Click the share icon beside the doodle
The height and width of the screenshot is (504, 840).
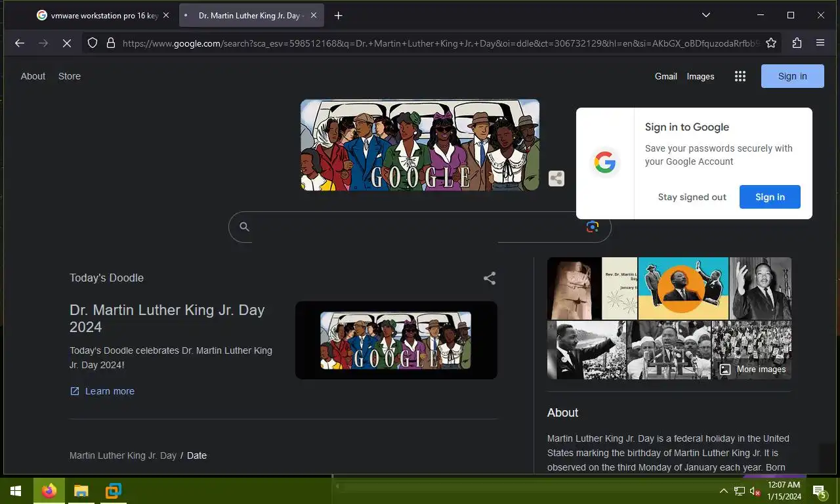pyautogui.click(x=556, y=178)
